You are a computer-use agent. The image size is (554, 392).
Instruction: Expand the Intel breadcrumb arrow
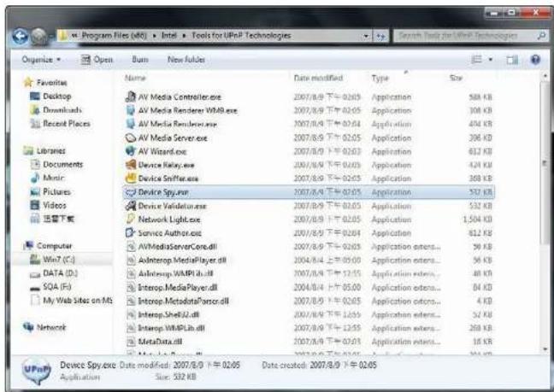click(x=184, y=36)
